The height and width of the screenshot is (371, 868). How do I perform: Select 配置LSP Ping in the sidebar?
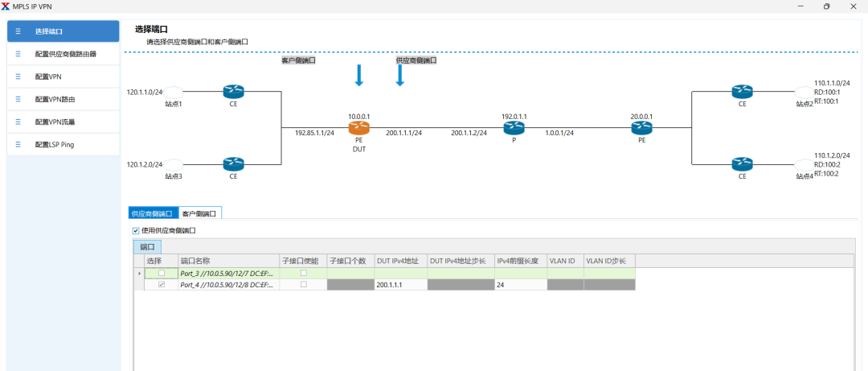(55, 144)
